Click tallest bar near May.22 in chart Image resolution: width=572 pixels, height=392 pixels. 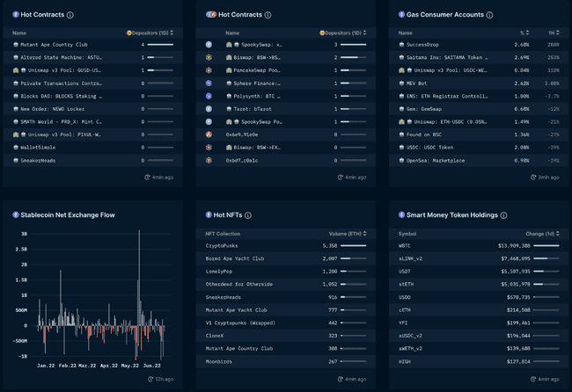click(x=139, y=278)
